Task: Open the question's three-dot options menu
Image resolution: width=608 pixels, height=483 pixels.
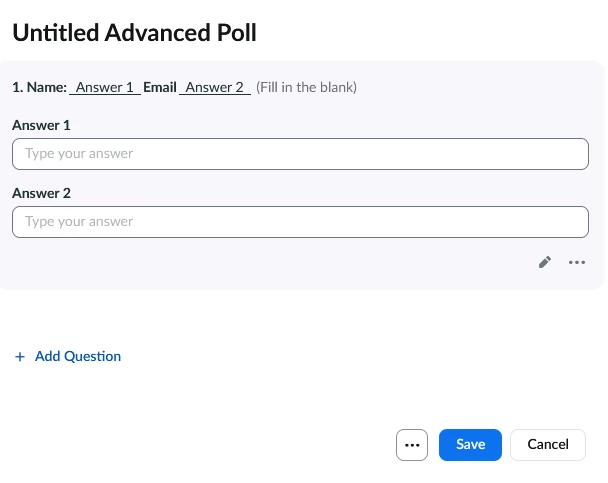Action: point(576,262)
